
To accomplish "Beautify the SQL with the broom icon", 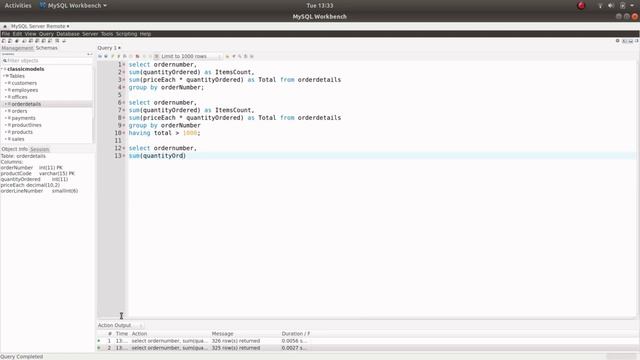I will [233, 56].
